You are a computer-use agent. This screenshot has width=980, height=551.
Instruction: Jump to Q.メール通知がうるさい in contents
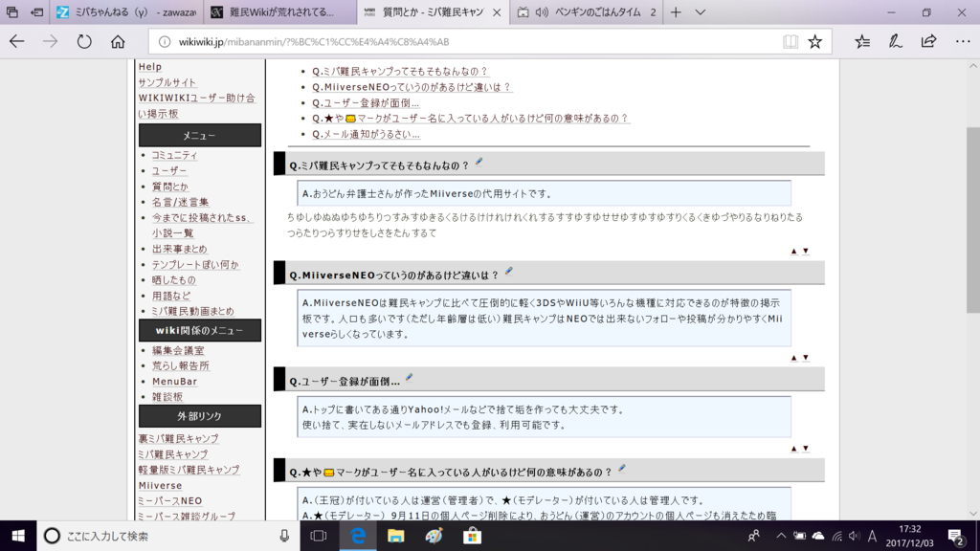pyautogui.click(x=367, y=134)
